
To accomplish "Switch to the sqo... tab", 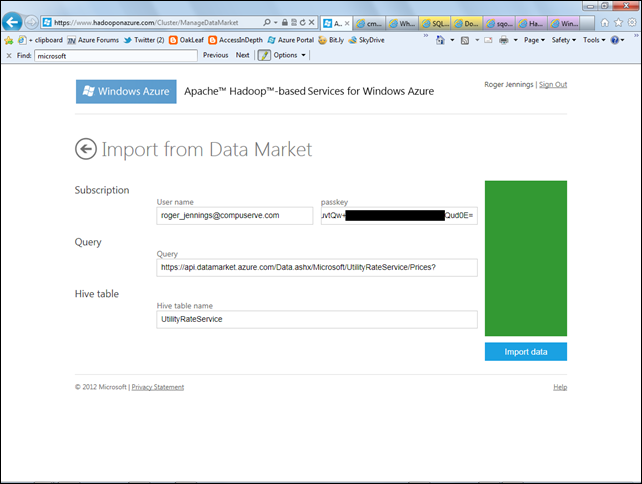I will (500, 23).
